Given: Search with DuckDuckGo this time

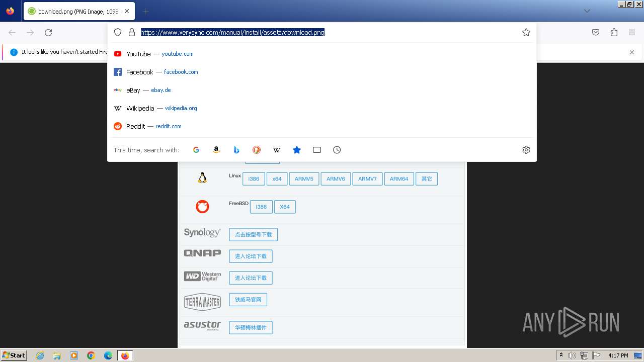Looking at the screenshot, I should 257,150.
